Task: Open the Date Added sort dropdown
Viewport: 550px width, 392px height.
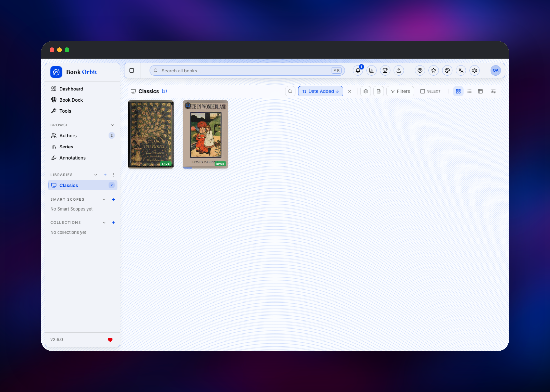Action: (x=320, y=91)
